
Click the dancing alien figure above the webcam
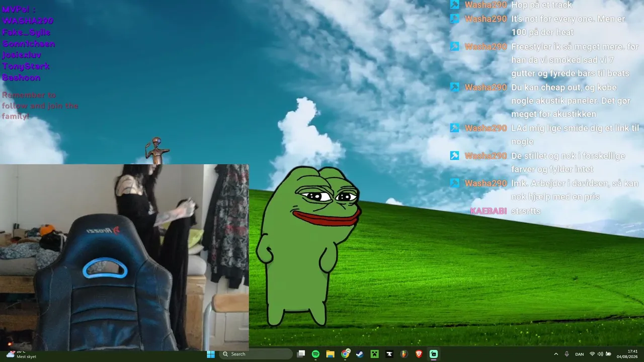156,150
